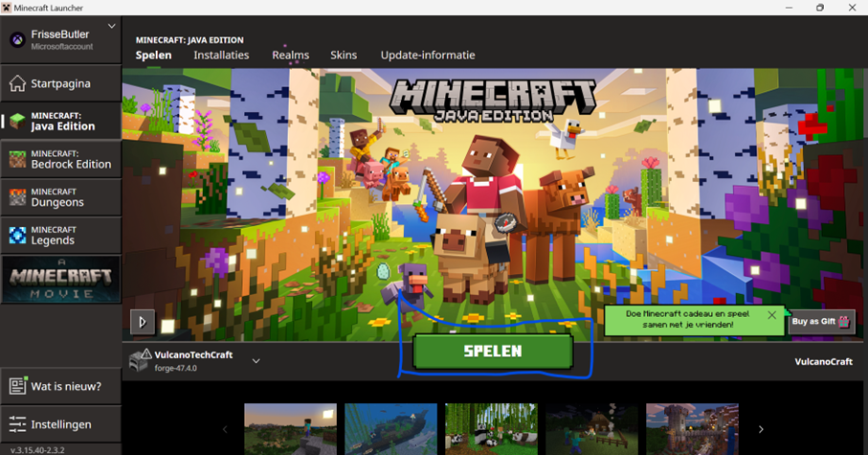
Task: Select the Spelen tab
Action: [153, 55]
